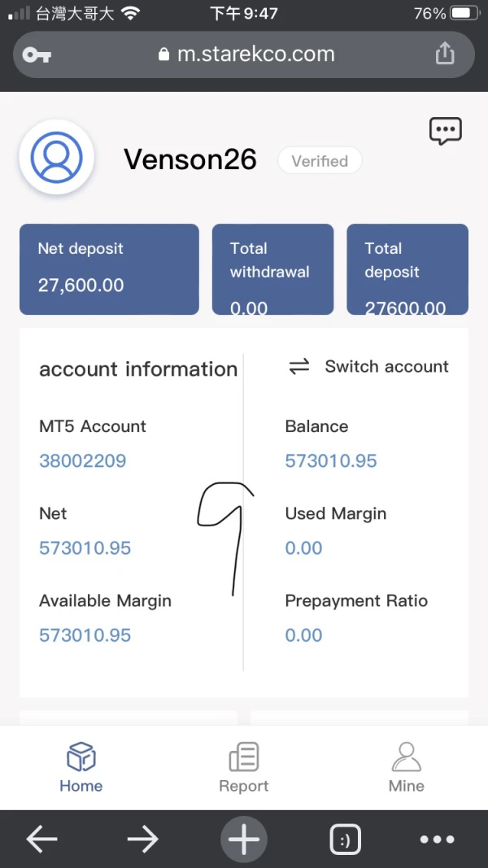The height and width of the screenshot is (868, 488).
Task: Click the Switch account link
Action: (386, 367)
